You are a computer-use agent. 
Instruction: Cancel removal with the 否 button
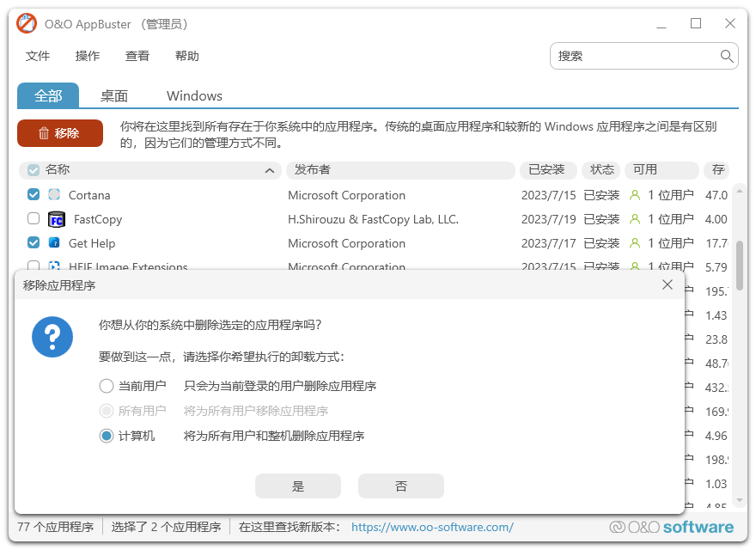coord(400,486)
